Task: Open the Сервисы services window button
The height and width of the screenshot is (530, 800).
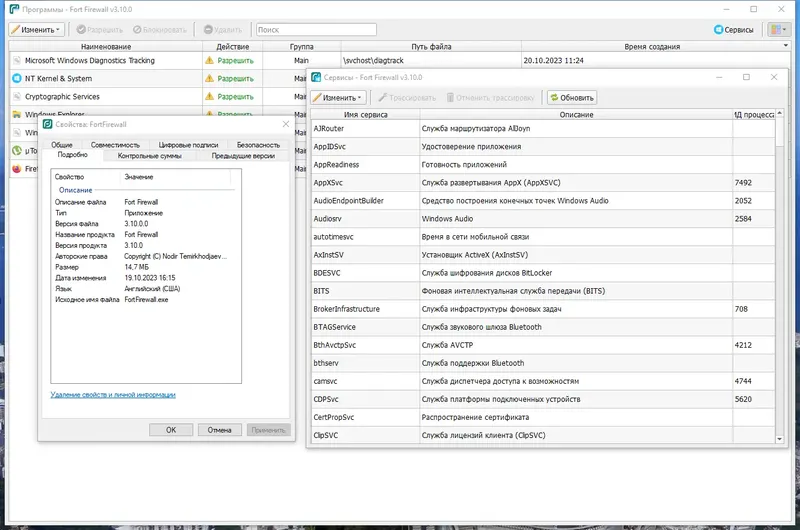Action: point(733,30)
